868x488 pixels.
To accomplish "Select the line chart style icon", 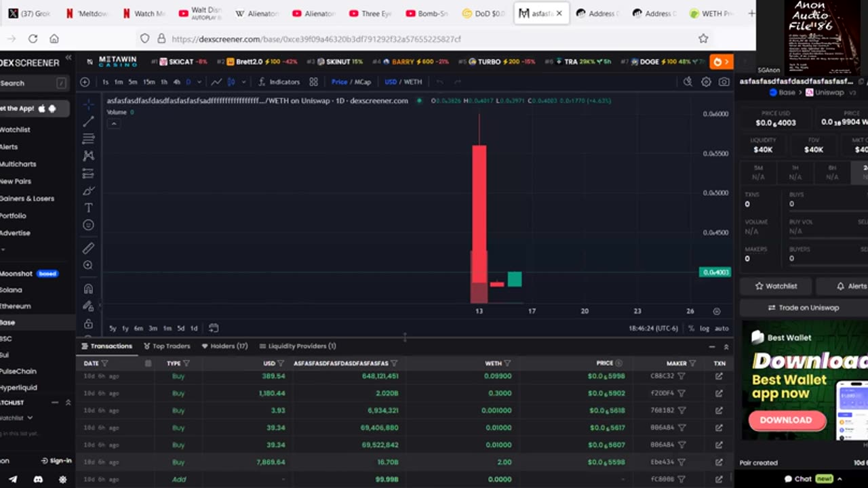I will coord(216,82).
